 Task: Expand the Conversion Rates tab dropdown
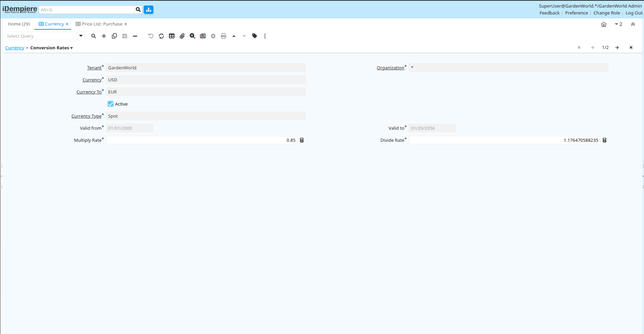[72, 48]
